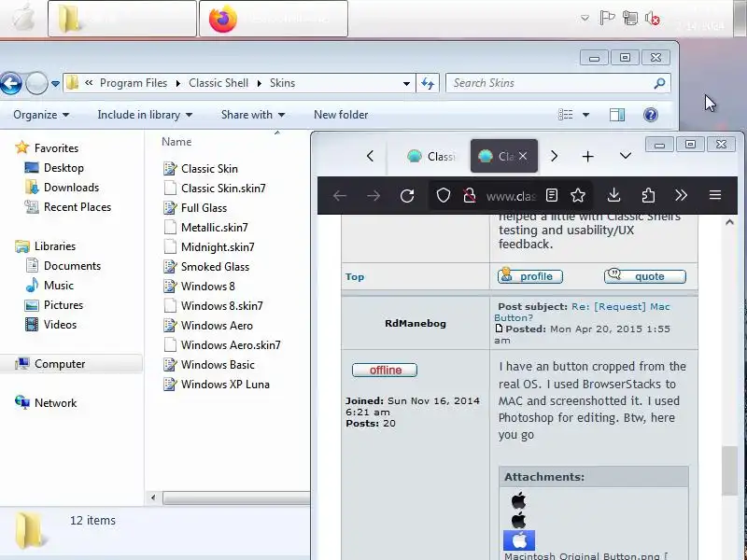Open view options dropdown arrow
747x560 pixels.
[x=586, y=115]
